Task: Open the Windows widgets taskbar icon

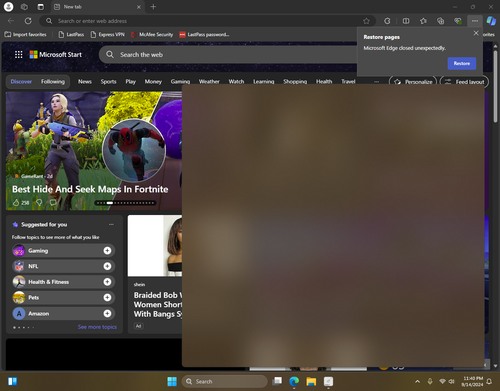Action: (12, 381)
